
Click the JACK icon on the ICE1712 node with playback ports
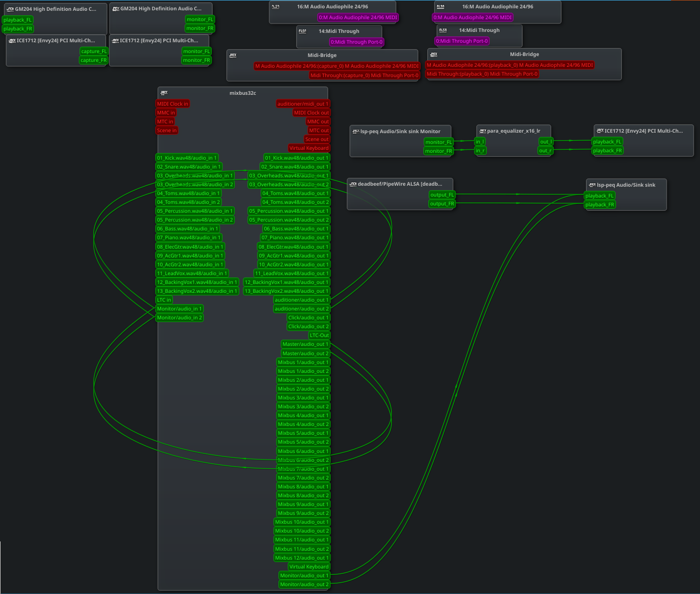click(600, 131)
